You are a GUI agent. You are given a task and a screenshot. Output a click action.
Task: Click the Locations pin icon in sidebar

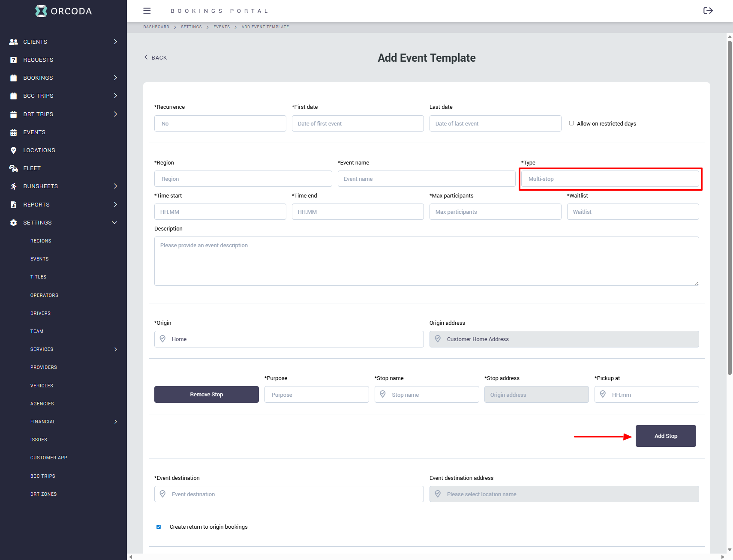(14, 150)
